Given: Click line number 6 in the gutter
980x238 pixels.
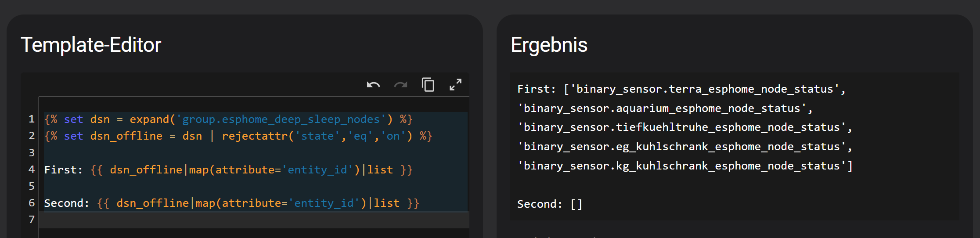Looking at the screenshot, I should tap(32, 203).
